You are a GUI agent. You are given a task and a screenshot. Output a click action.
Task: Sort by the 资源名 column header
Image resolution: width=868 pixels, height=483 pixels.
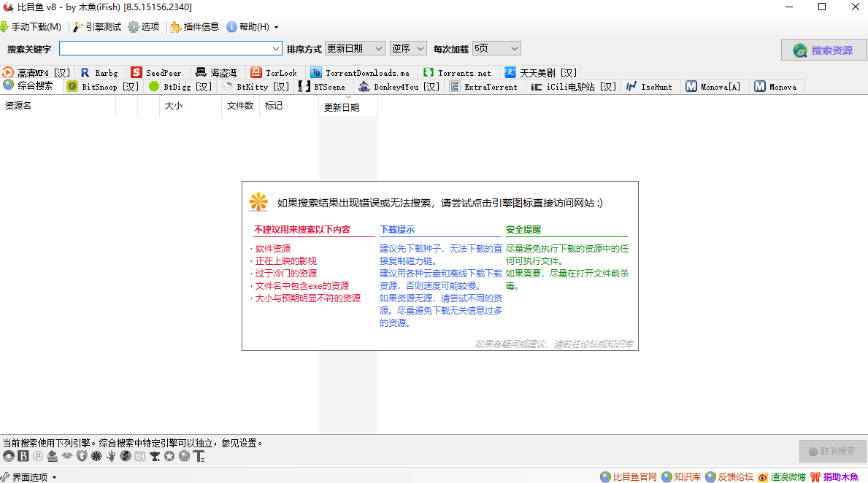(x=58, y=106)
